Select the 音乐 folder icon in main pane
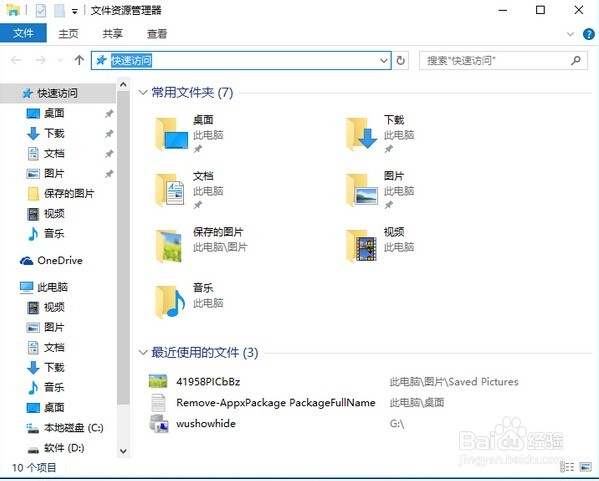 (170, 302)
